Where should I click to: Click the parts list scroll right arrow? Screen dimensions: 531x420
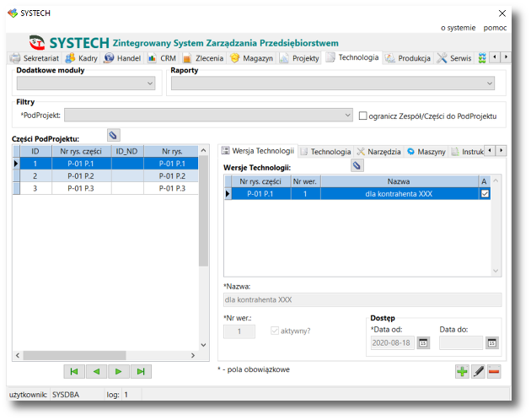193,355
